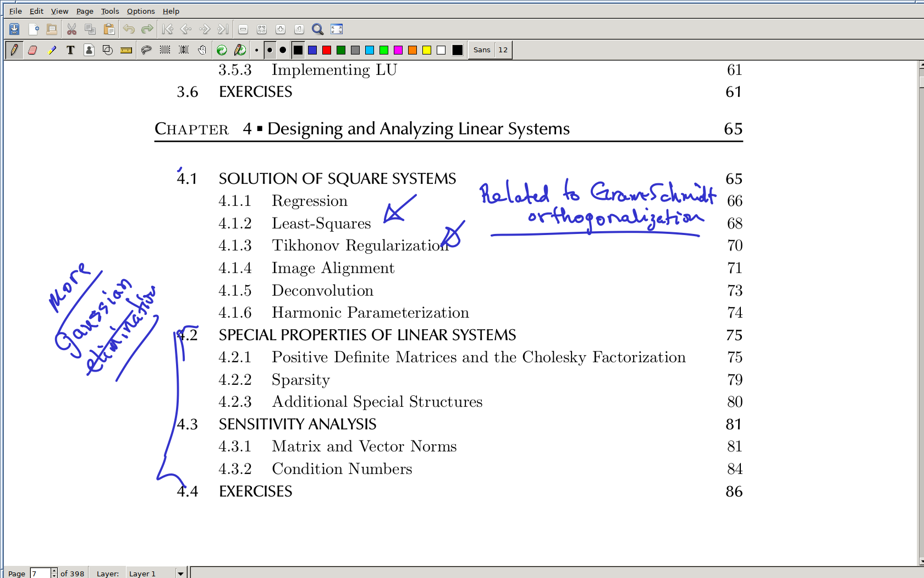Open the Sans font selector

click(x=482, y=50)
